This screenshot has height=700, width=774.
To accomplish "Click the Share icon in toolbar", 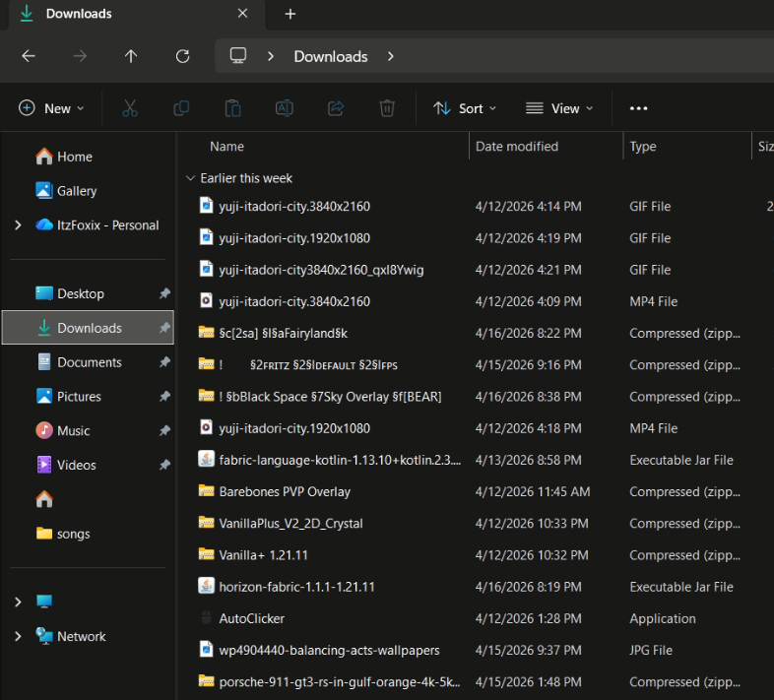I will pyautogui.click(x=336, y=108).
